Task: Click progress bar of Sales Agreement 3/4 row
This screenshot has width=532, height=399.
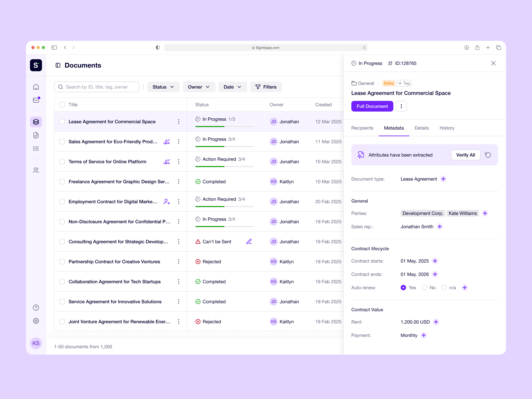Action: click(x=224, y=147)
